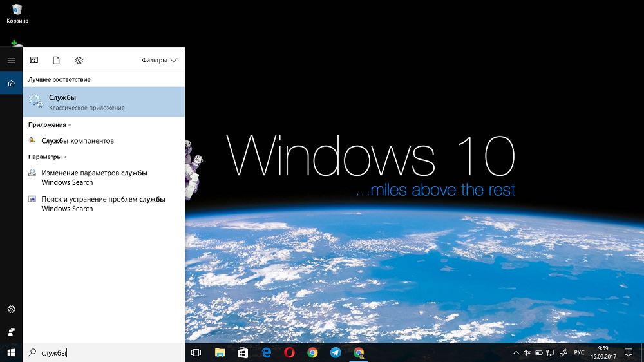Open Поиск и устранение проблем службы result
This screenshot has width=644, height=362.
[104, 204]
